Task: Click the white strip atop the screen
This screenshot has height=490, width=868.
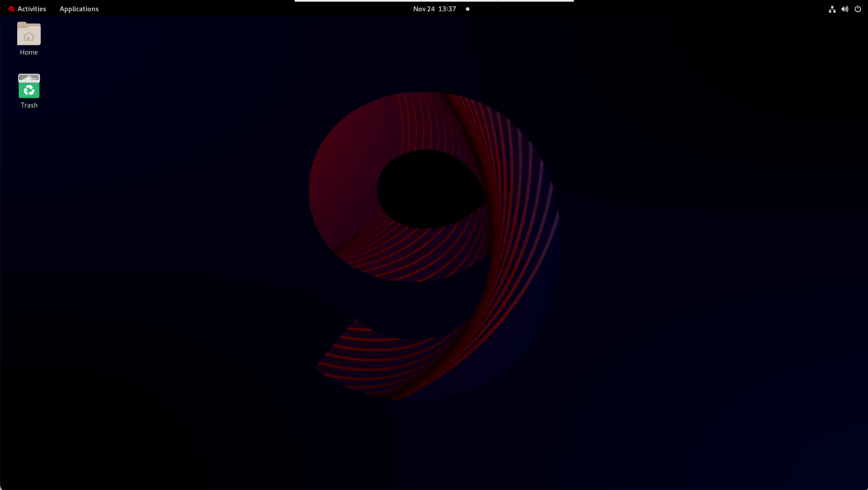Action: 434,1
